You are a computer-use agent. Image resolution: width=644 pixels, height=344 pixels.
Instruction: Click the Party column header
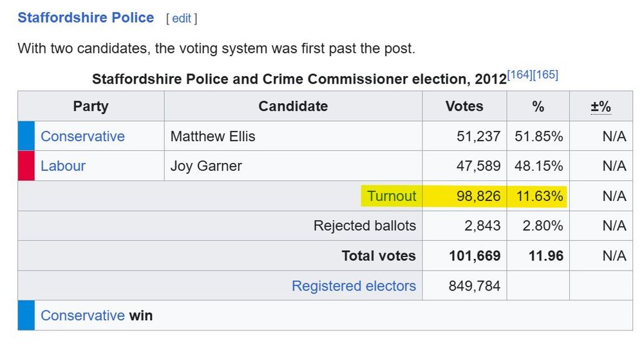91,106
